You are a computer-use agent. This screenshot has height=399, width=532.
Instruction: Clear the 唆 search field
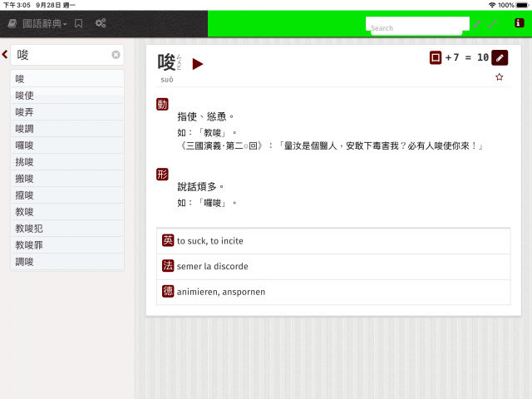116,55
